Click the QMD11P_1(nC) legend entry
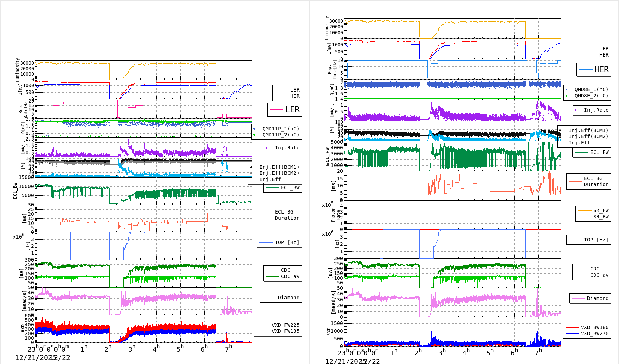Viewport: 619px width, 364px height. [280, 129]
